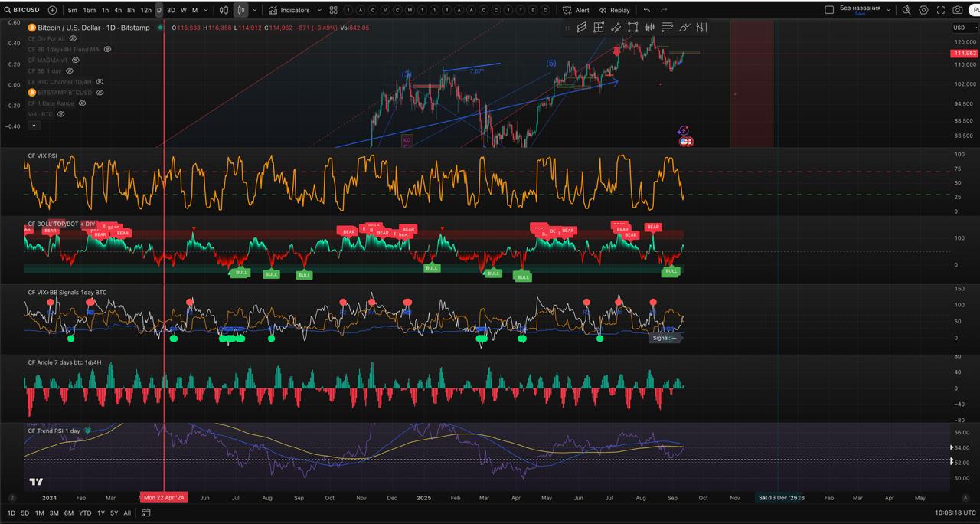Toggle fullscreen mode icon

pyautogui.click(x=941, y=10)
